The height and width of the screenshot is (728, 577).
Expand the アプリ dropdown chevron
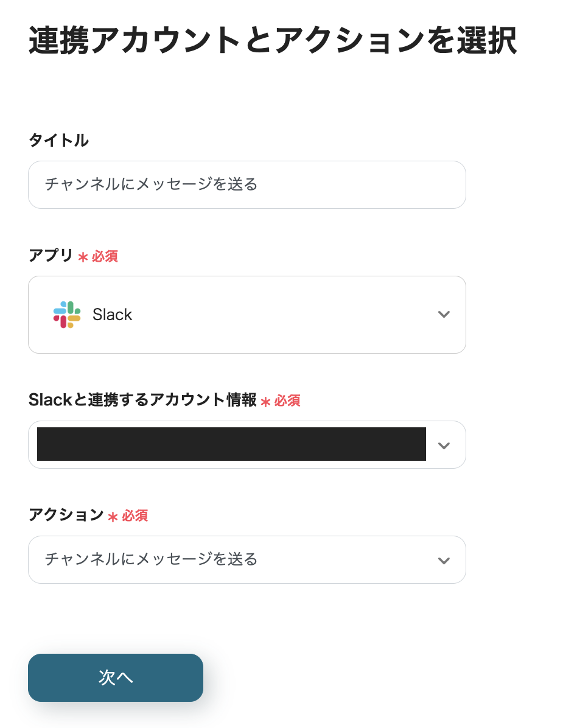tap(444, 315)
